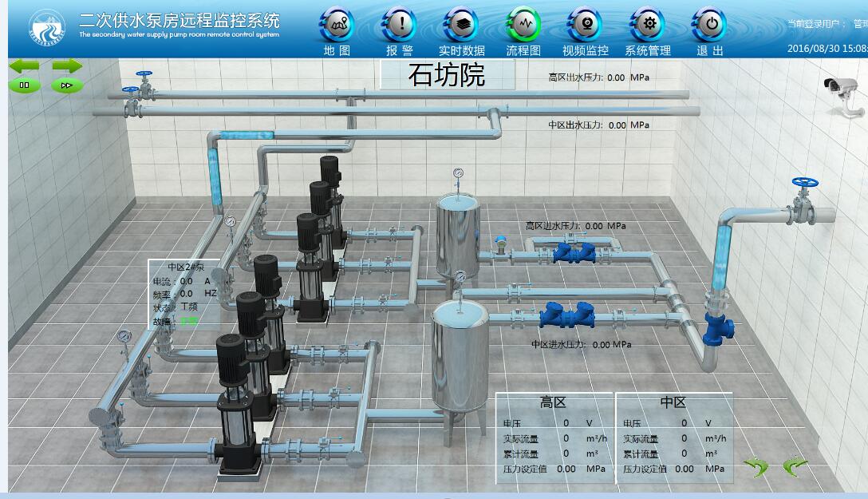Open the 系统管理 system management gear icon

[x=648, y=26]
